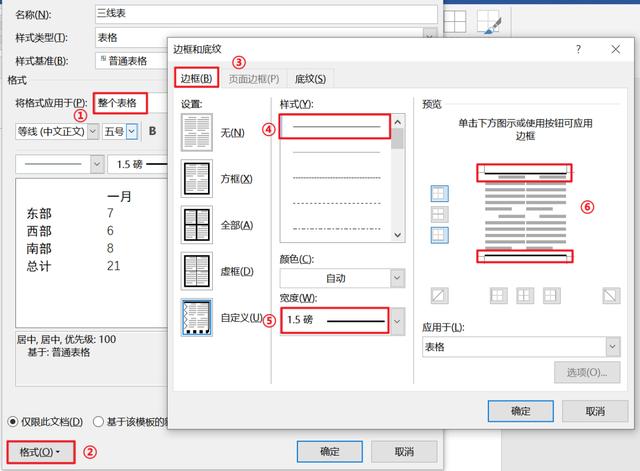Screen dimensions: 640x471
Task: Select the 基于该模板的新文档 radio option
Action: [98, 421]
